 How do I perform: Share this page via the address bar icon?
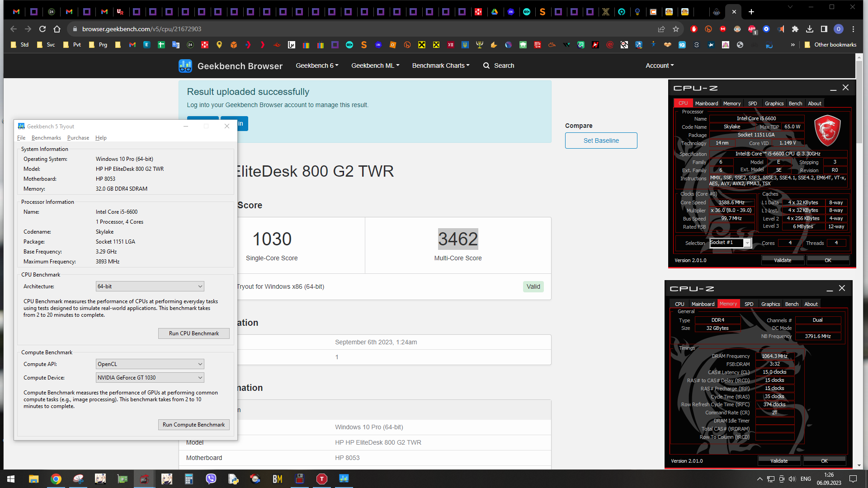pos(661,29)
